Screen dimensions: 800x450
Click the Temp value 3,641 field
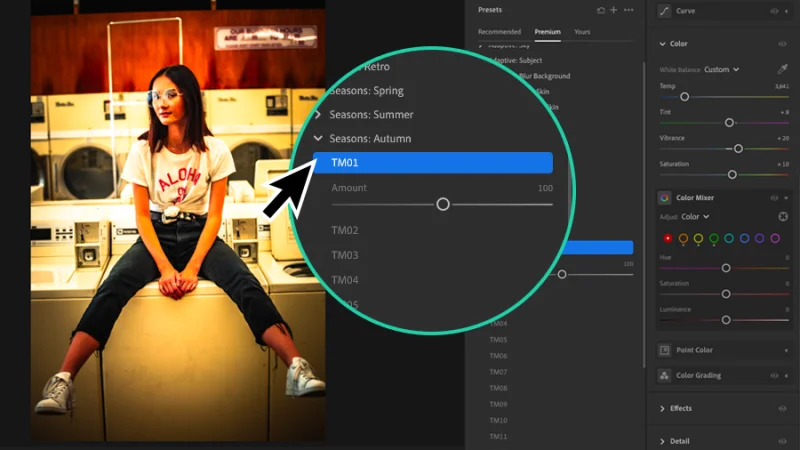pos(782,86)
